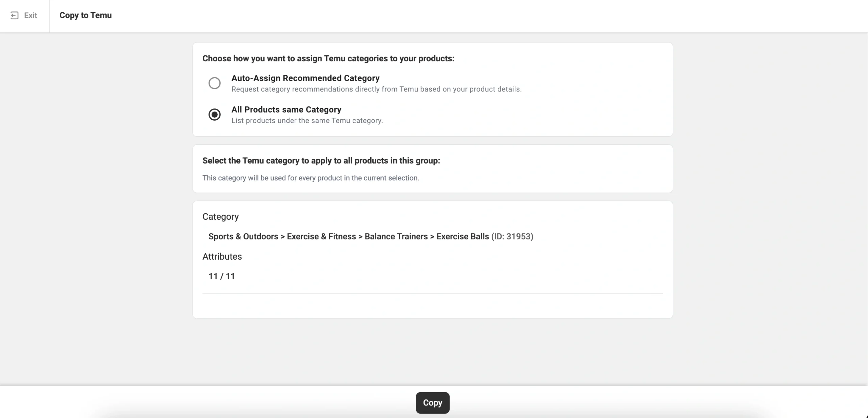Screen dimensions: 868x418
Task: Click Balance Trainers in the category path
Action: click(396, 236)
